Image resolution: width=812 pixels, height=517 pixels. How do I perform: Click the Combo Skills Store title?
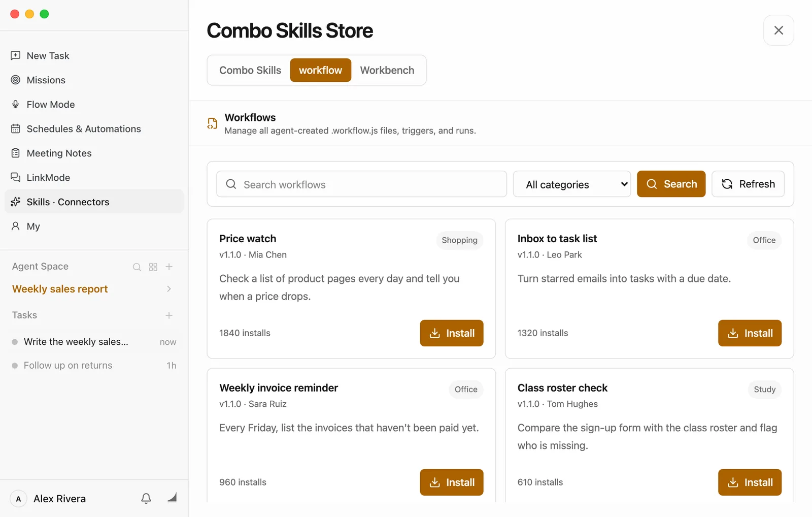coord(290,30)
